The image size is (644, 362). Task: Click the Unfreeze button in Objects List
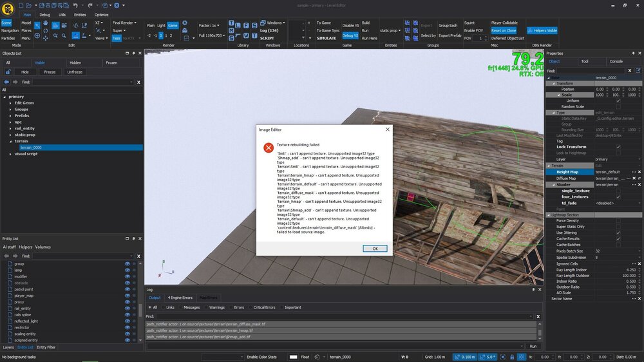point(75,72)
